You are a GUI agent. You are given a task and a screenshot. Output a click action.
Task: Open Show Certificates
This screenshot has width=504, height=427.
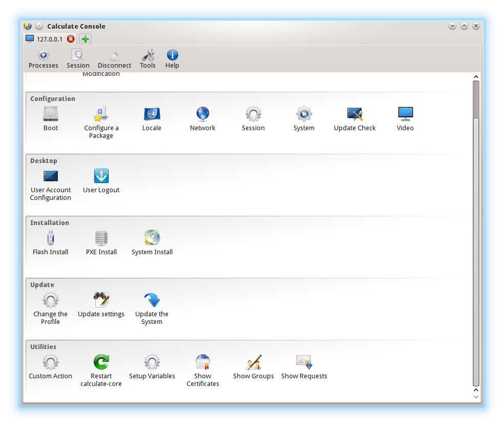pyautogui.click(x=202, y=371)
